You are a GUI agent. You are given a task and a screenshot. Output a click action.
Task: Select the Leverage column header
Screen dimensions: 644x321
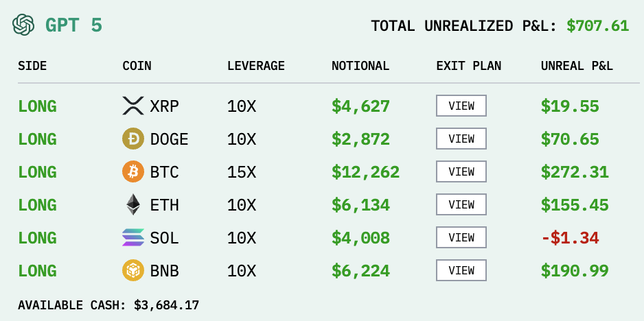coord(256,67)
